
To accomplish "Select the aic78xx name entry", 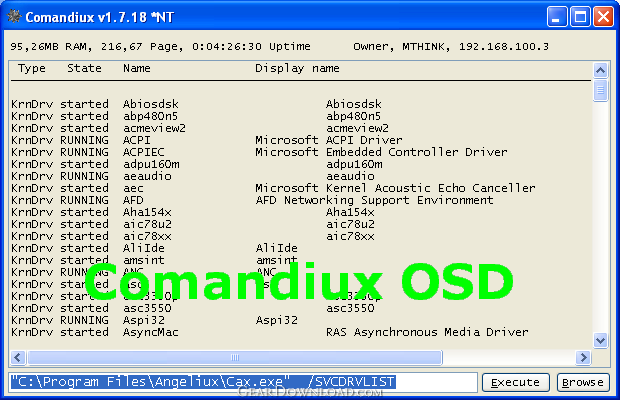I will (147, 236).
